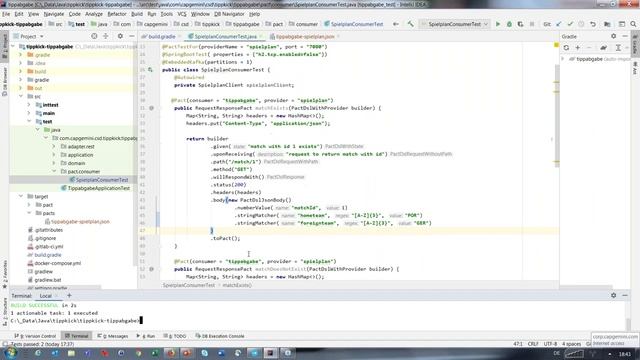The width and height of the screenshot is (640, 360).
Task: Toggle the Project side tool window button
Action: click(4, 47)
